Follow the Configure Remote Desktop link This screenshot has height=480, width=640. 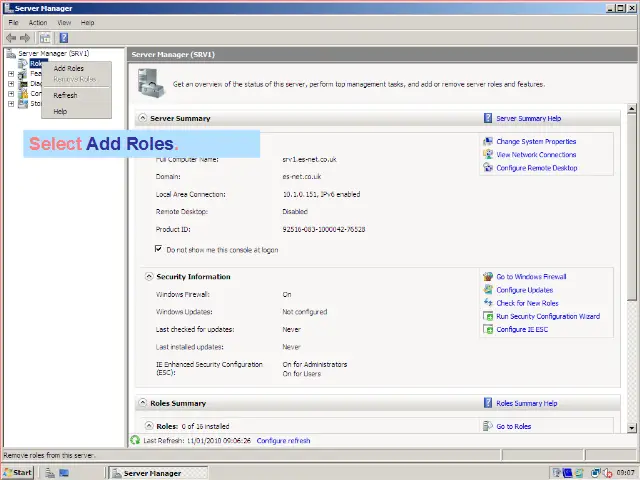coord(537,168)
